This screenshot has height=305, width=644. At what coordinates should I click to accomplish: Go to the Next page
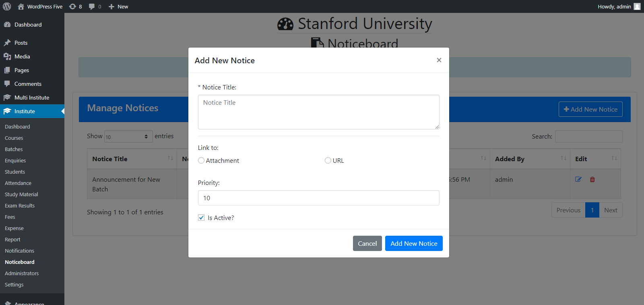(611, 210)
